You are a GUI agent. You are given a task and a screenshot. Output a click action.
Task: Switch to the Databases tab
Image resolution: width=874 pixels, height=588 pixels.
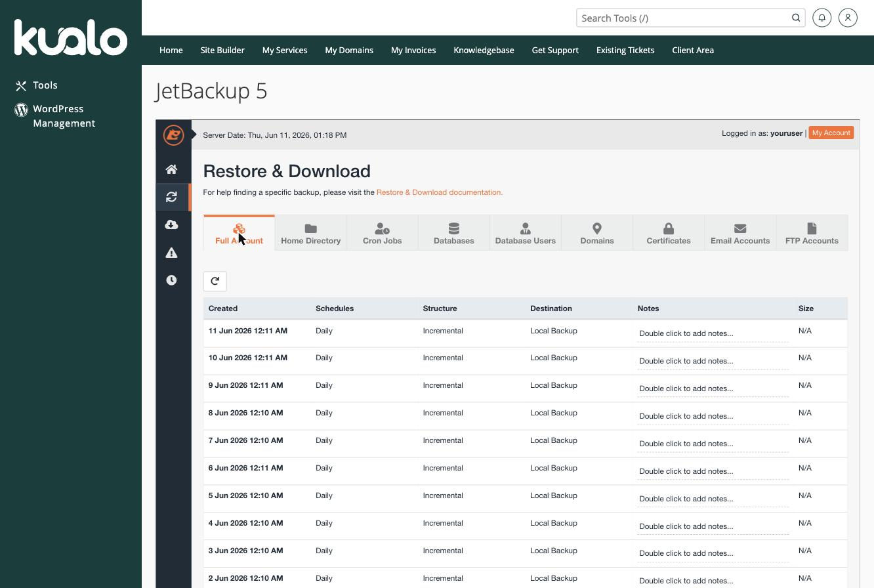coord(453,233)
